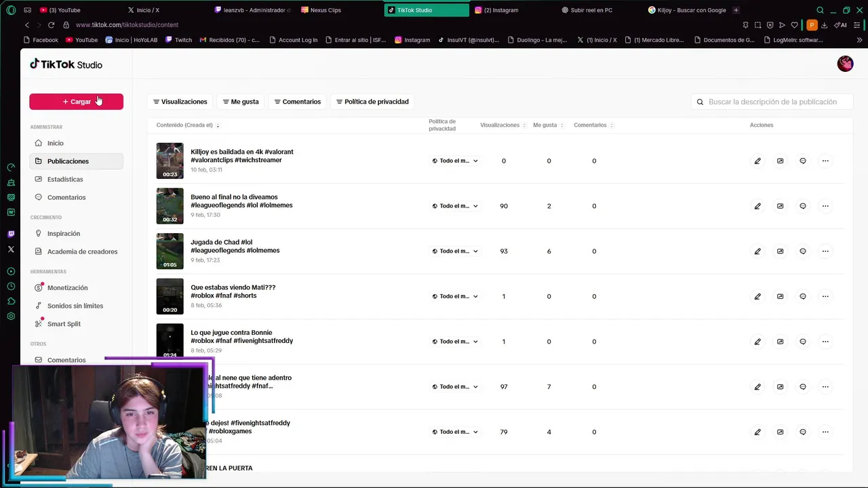The width and height of the screenshot is (868, 488).
Task: Open Smart Split tool
Action: click(x=76, y=324)
